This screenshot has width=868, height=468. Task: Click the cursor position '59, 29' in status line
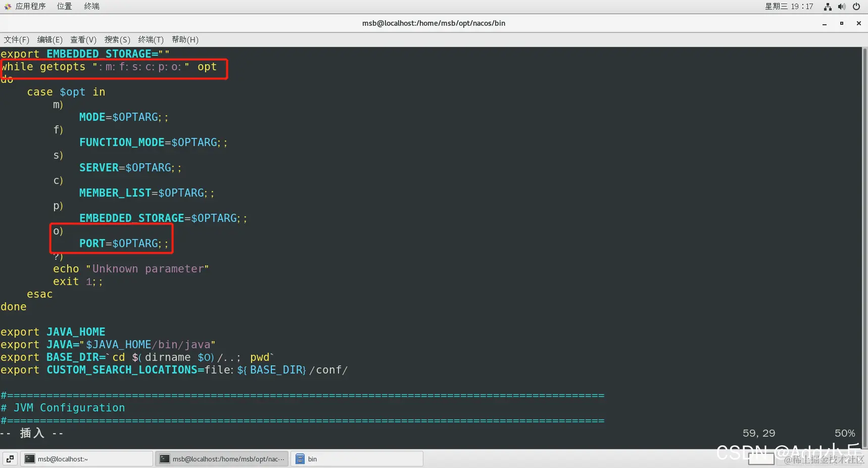[758, 433]
